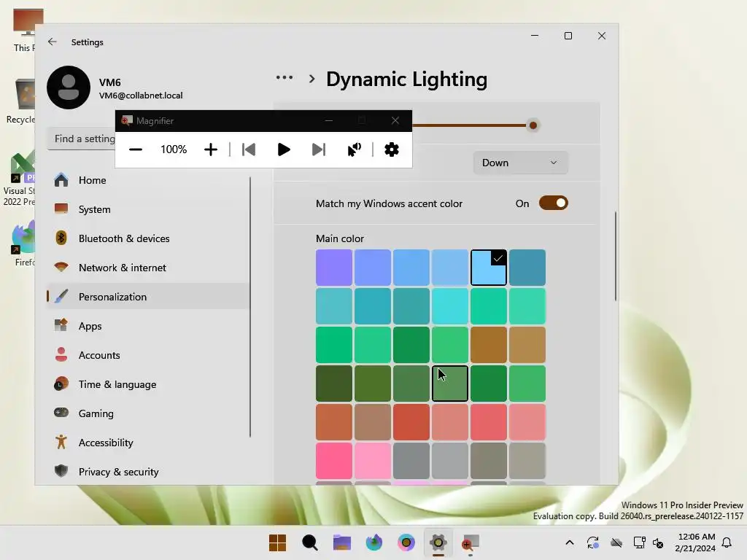This screenshot has height=560, width=747.
Task: Open Bluetooth & devices settings
Action: pos(147,238)
